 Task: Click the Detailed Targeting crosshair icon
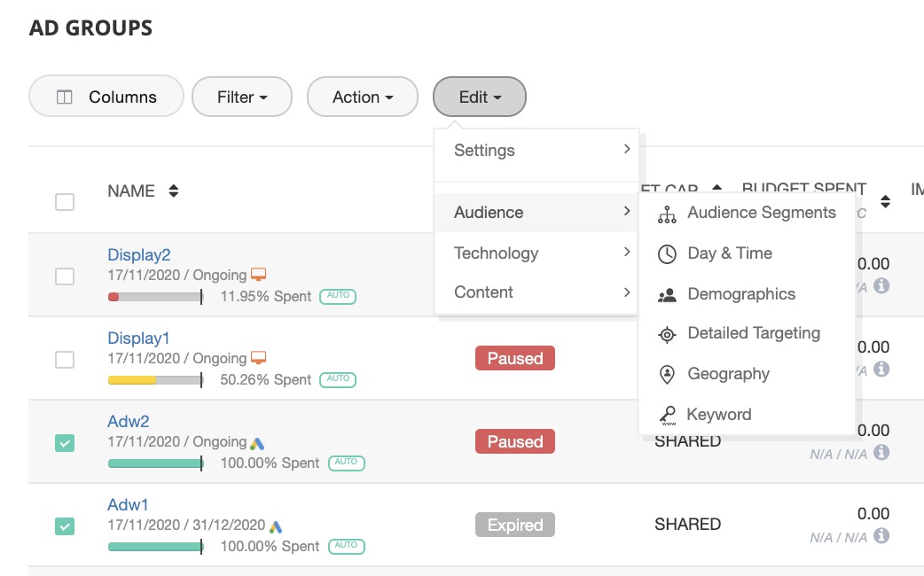tap(667, 334)
